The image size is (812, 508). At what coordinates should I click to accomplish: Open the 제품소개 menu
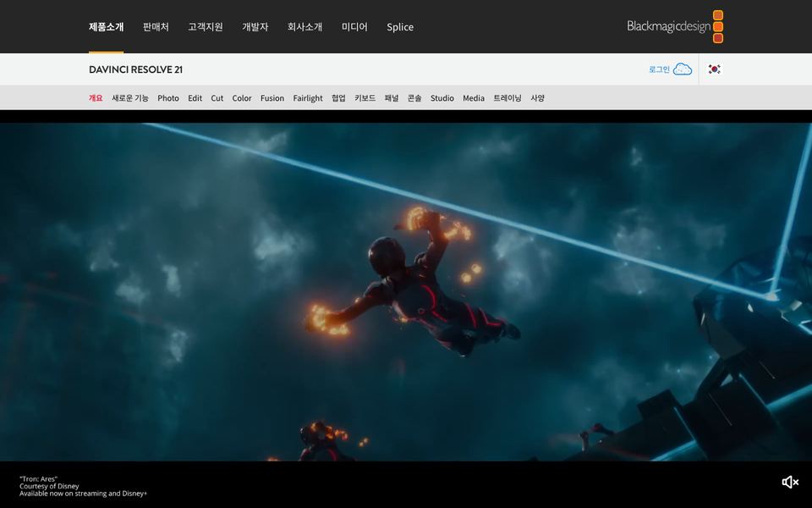click(107, 27)
